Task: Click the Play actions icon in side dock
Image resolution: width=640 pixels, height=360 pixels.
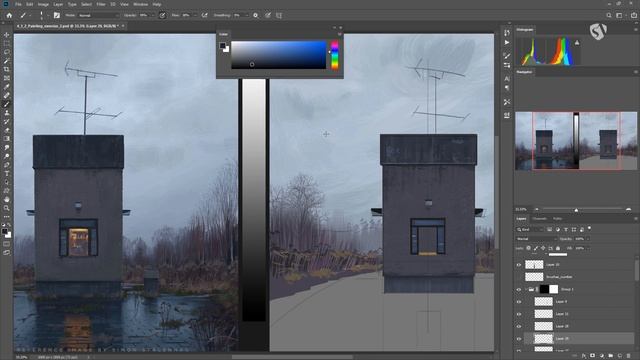Action: [x=507, y=42]
